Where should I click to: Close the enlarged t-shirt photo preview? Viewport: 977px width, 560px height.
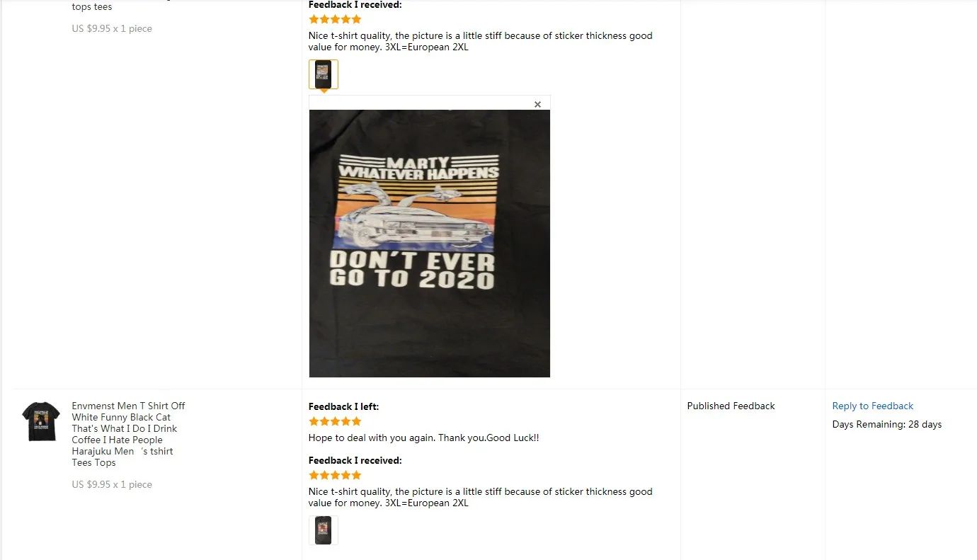pyautogui.click(x=537, y=104)
